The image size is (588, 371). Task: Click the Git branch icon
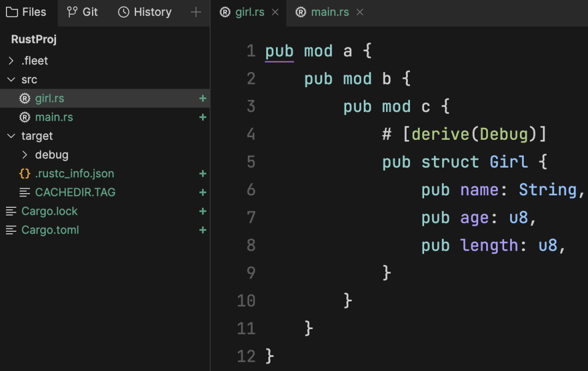[72, 13]
